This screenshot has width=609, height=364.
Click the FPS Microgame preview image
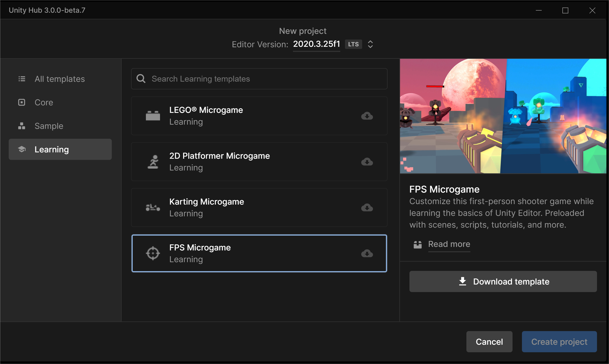tap(503, 116)
